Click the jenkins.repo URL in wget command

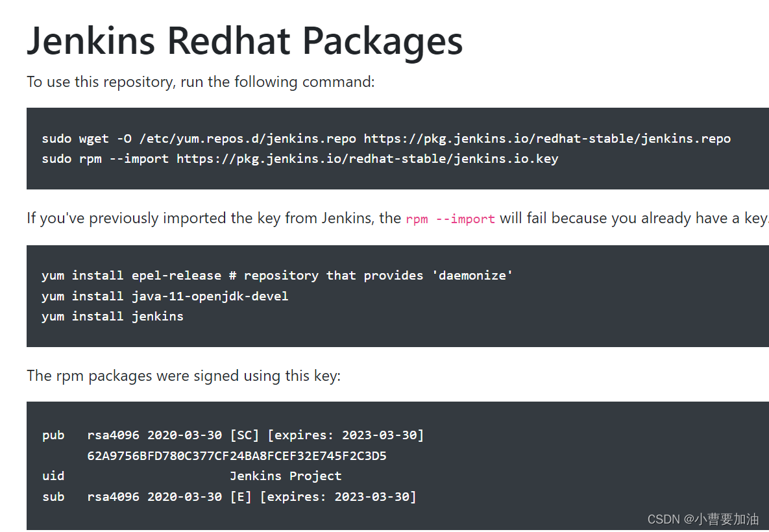[x=547, y=139]
